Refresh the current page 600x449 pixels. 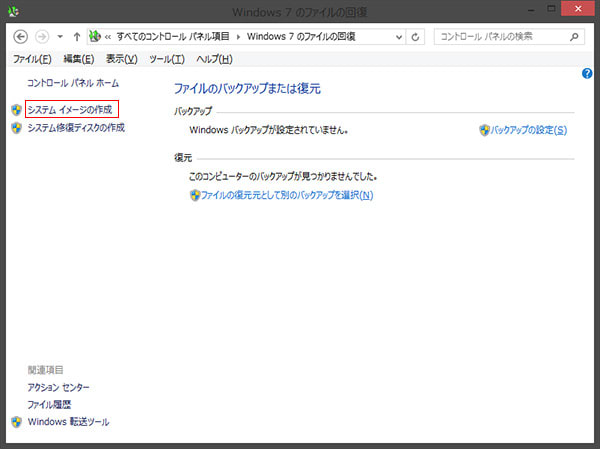[415, 37]
